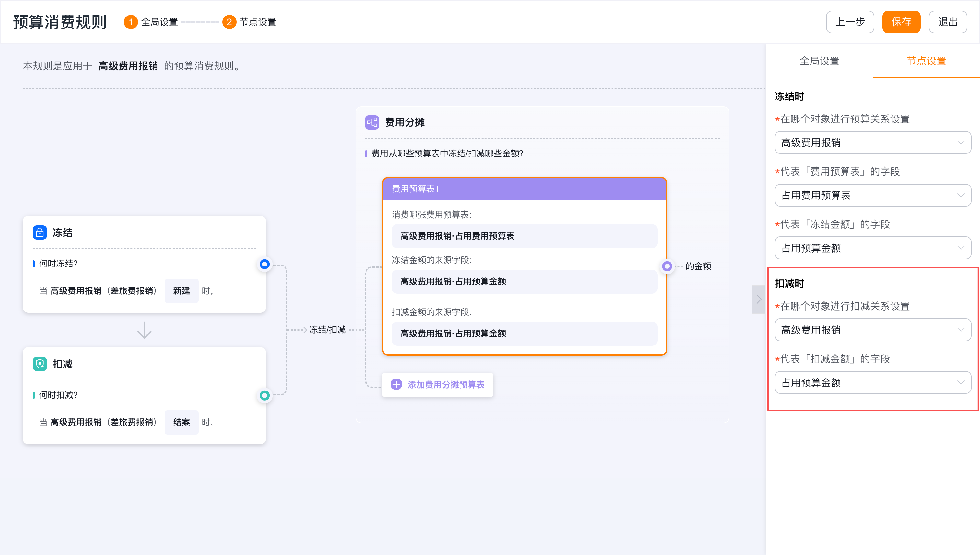
Task: Click the 新建 trigger chip in 冻结 card
Action: [x=181, y=291]
